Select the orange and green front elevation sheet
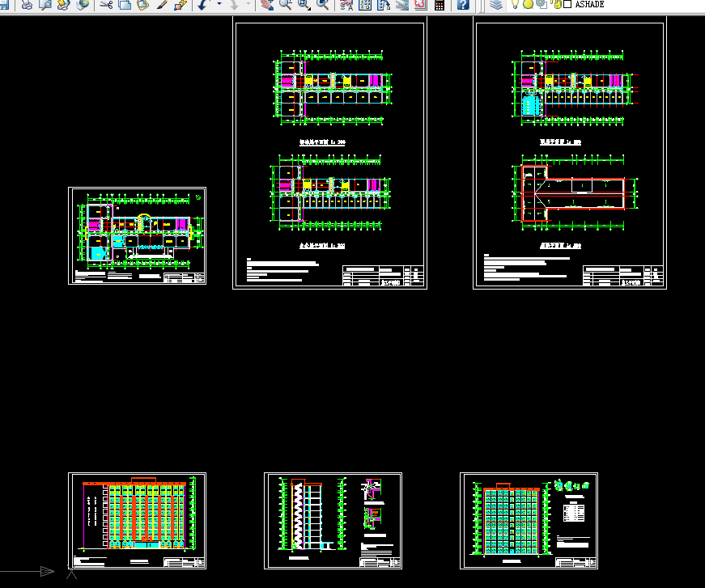The width and height of the screenshot is (705, 588). tap(137, 521)
